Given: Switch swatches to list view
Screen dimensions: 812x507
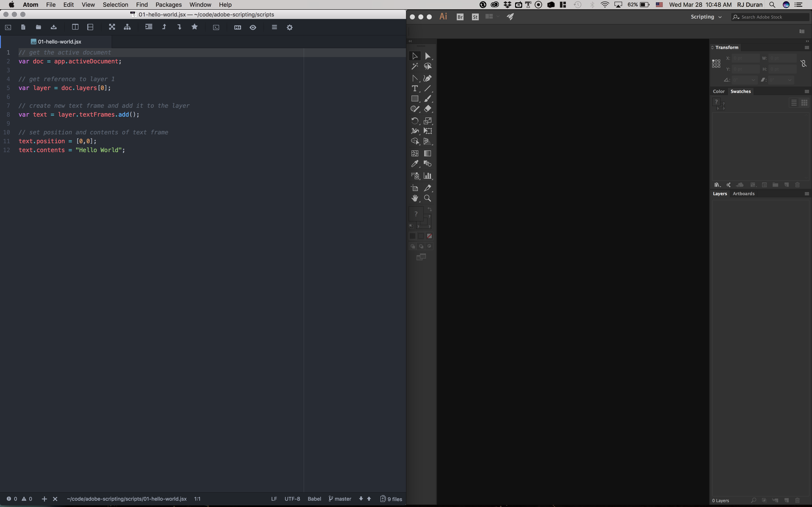Looking at the screenshot, I should point(794,103).
